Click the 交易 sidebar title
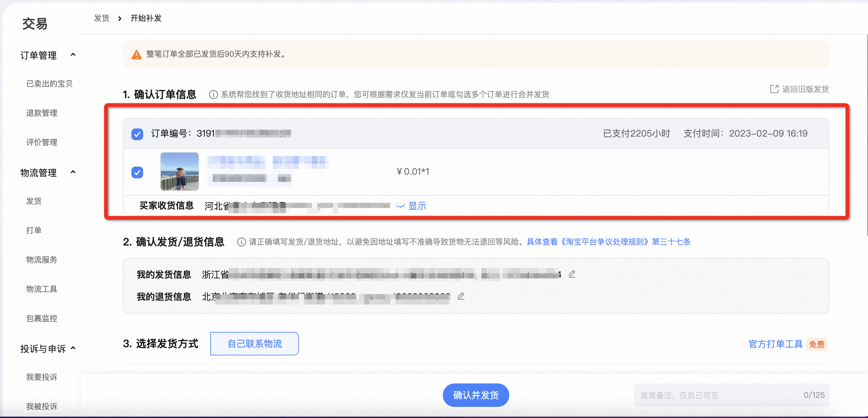The width and height of the screenshot is (868, 418). coord(35,24)
